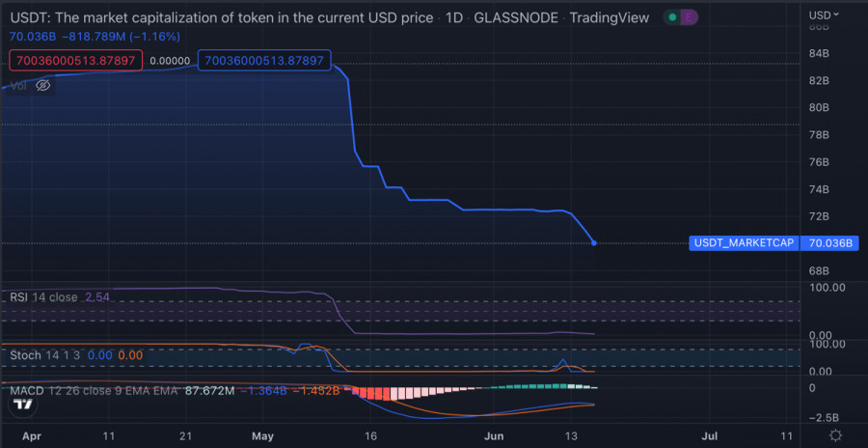The width and height of the screenshot is (868, 448).
Task: Click the last data point on the chart line
Action: coord(594,243)
